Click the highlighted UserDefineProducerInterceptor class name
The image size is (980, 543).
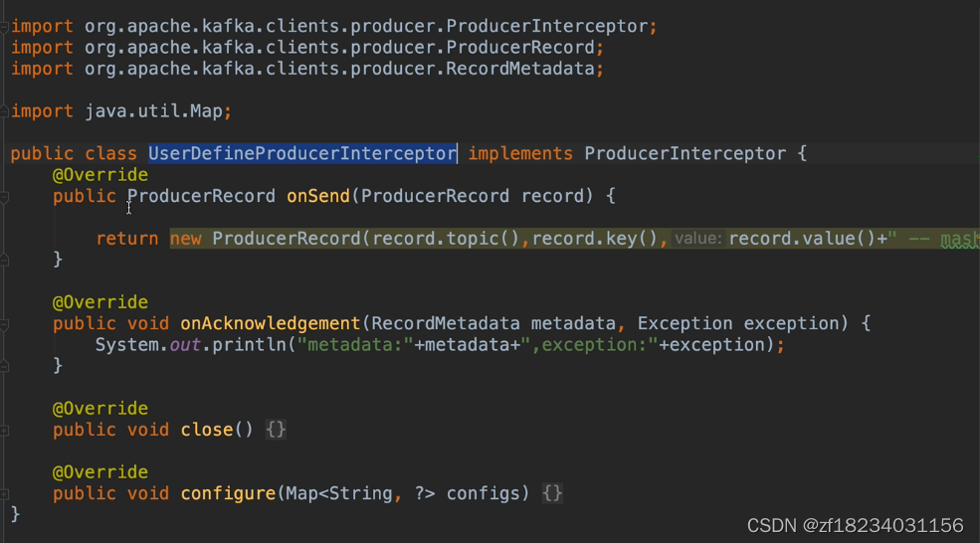tap(302, 153)
